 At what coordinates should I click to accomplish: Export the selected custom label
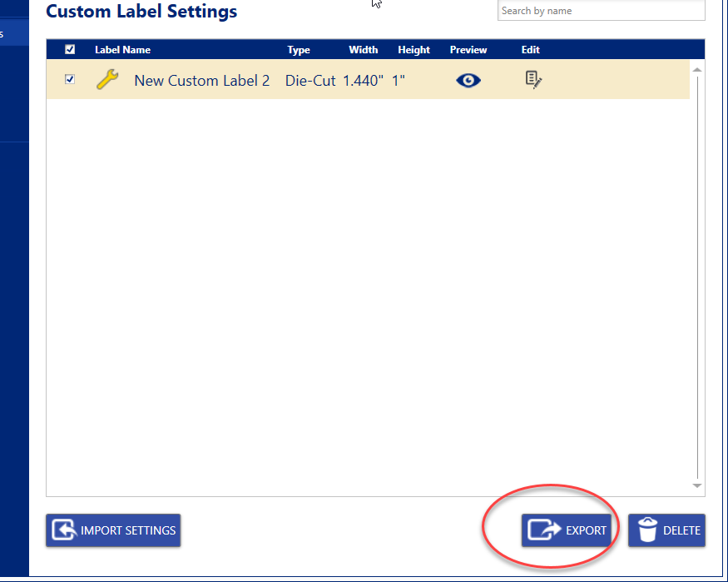coord(567,530)
